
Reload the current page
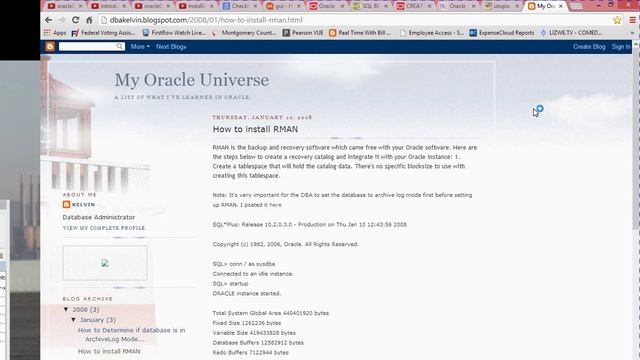pos(76,20)
